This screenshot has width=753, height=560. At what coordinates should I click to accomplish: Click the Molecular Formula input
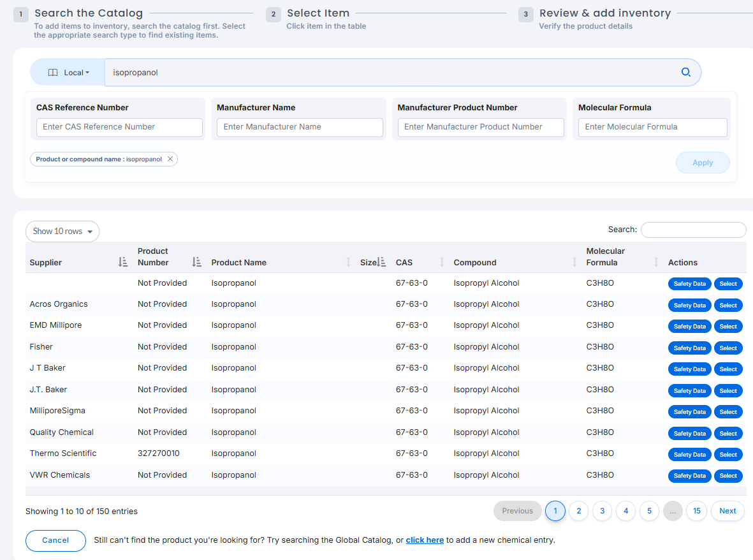pyautogui.click(x=653, y=128)
